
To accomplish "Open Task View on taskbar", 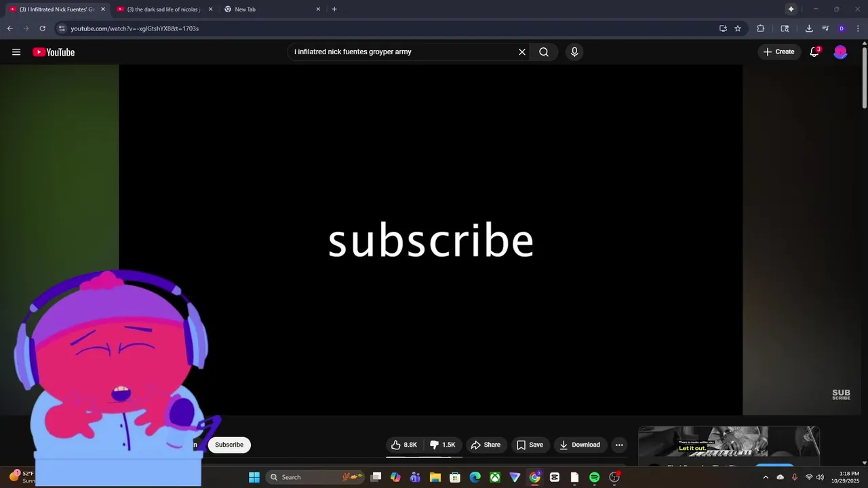I will point(376,477).
